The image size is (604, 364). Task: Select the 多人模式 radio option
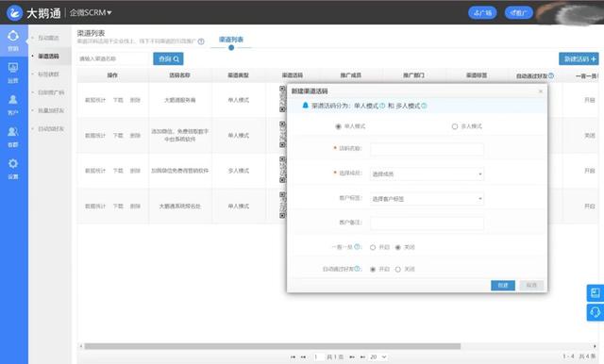pos(455,126)
